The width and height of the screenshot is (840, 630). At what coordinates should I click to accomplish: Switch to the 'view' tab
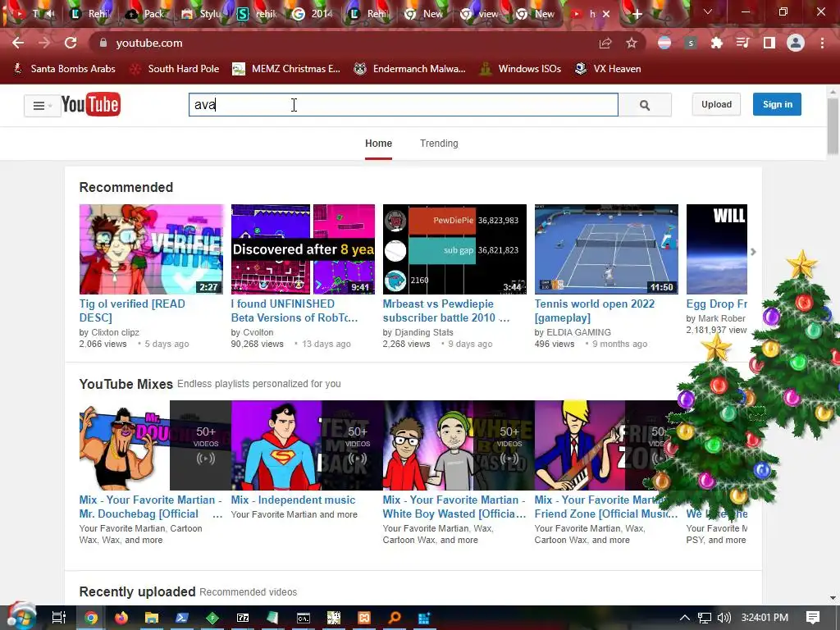click(481, 14)
